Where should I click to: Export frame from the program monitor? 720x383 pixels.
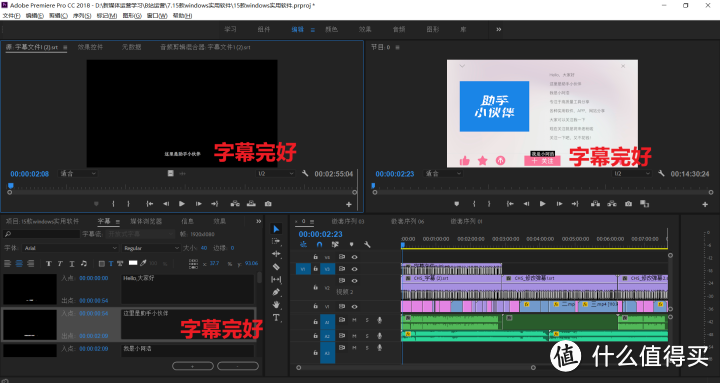point(628,203)
